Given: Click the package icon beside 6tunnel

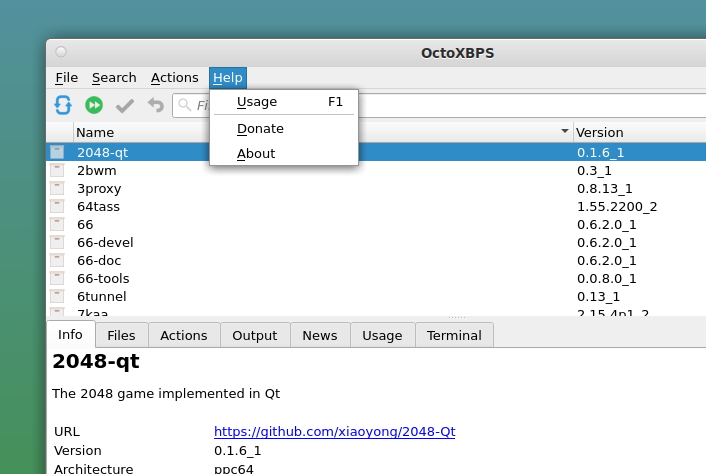Looking at the screenshot, I should [57, 296].
